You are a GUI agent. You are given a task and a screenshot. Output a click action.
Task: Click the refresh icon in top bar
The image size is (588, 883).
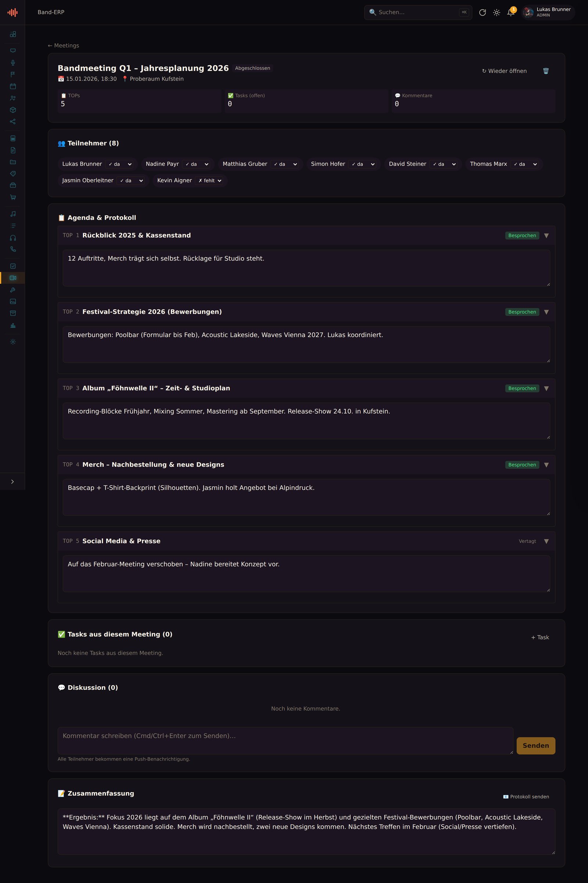coord(483,12)
